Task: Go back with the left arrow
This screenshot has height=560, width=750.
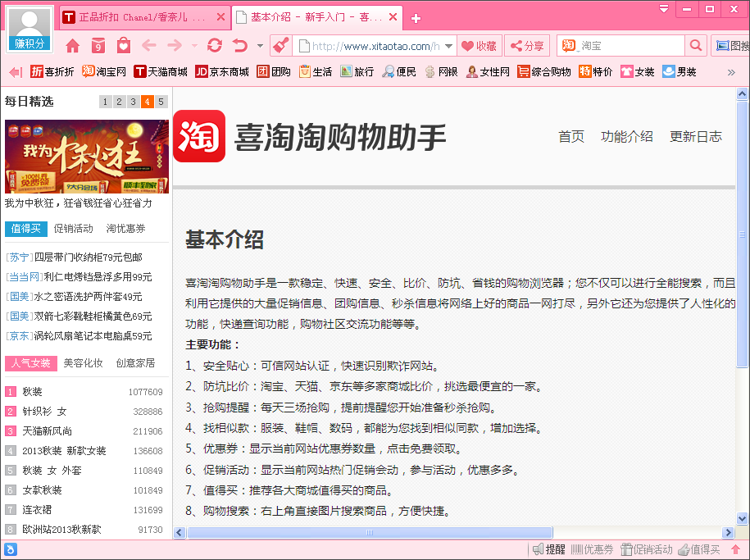Action: pyautogui.click(x=149, y=46)
